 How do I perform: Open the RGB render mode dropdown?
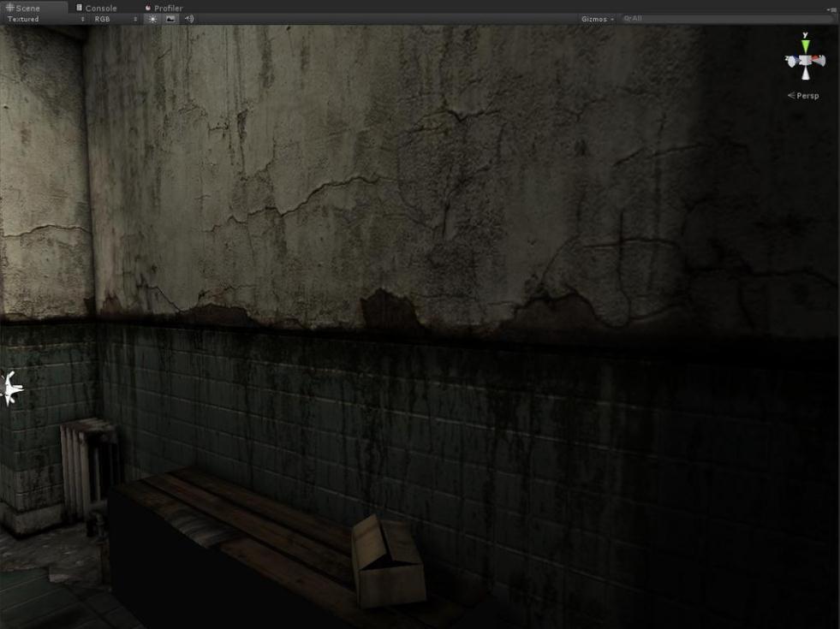click(116, 19)
